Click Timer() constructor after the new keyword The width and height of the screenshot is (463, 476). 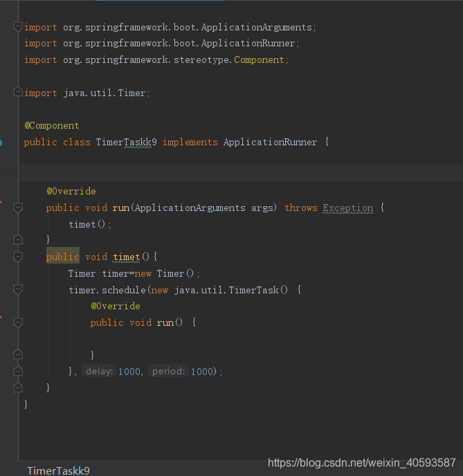click(x=175, y=273)
